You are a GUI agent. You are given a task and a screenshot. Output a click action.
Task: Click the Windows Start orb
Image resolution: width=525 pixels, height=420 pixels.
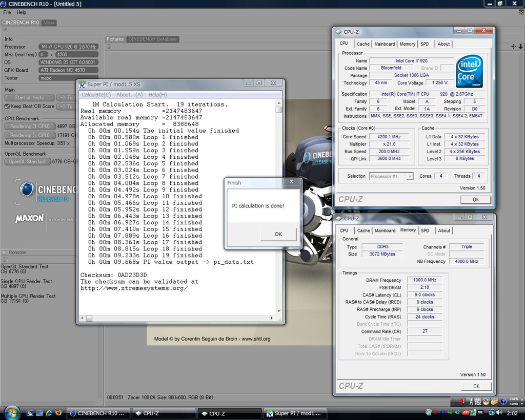click(x=11, y=412)
